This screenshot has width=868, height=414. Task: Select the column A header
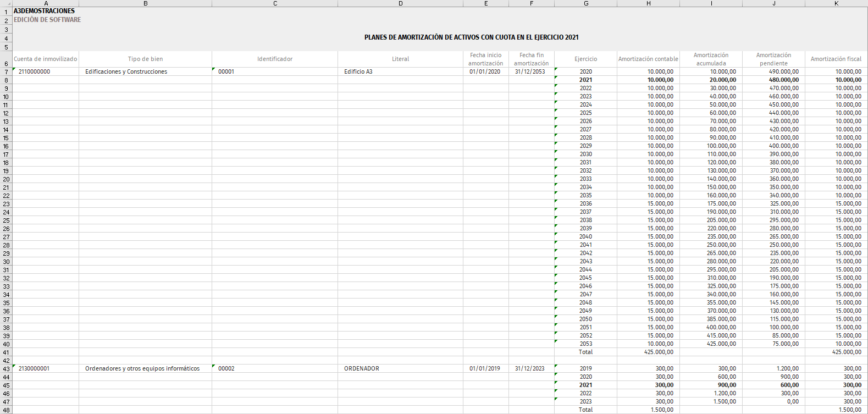pyautogui.click(x=46, y=3)
